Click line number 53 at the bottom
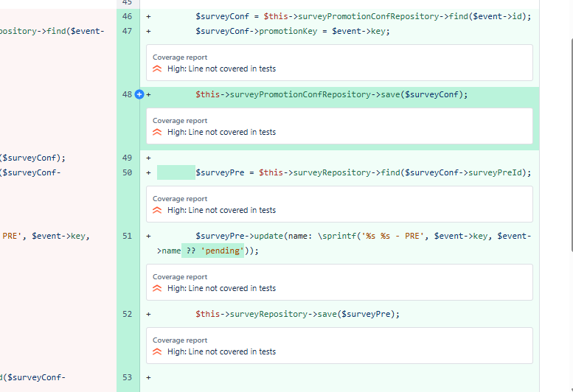Image resolution: width=573 pixels, height=392 pixels. 127,377
